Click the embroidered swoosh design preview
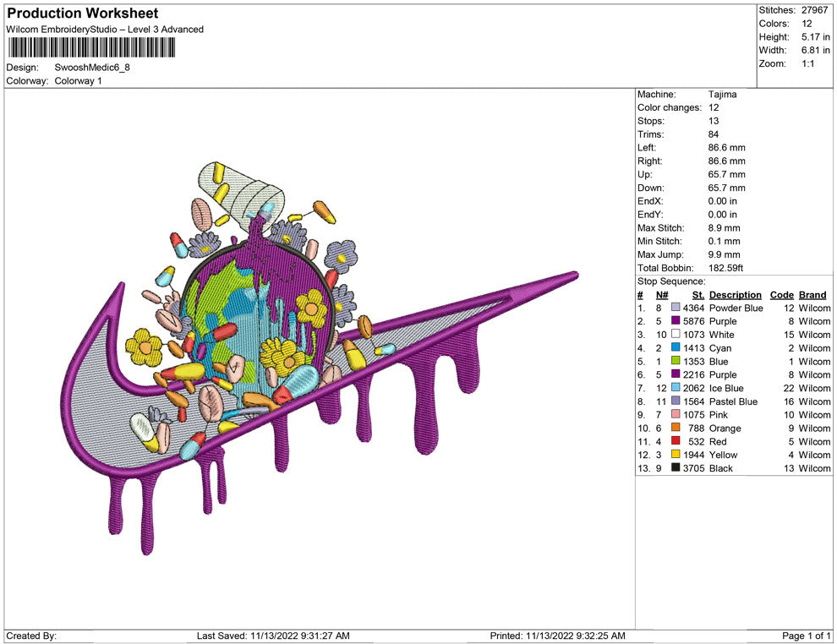The image size is (837, 644). click(x=320, y=357)
